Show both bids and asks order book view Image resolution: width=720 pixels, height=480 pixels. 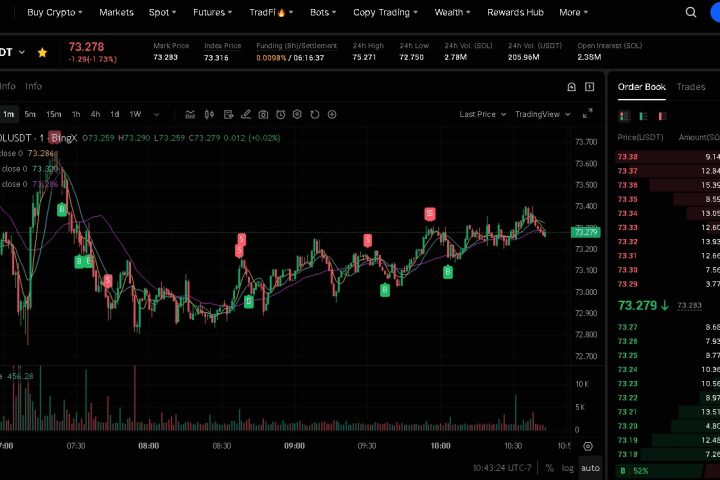tap(624, 116)
